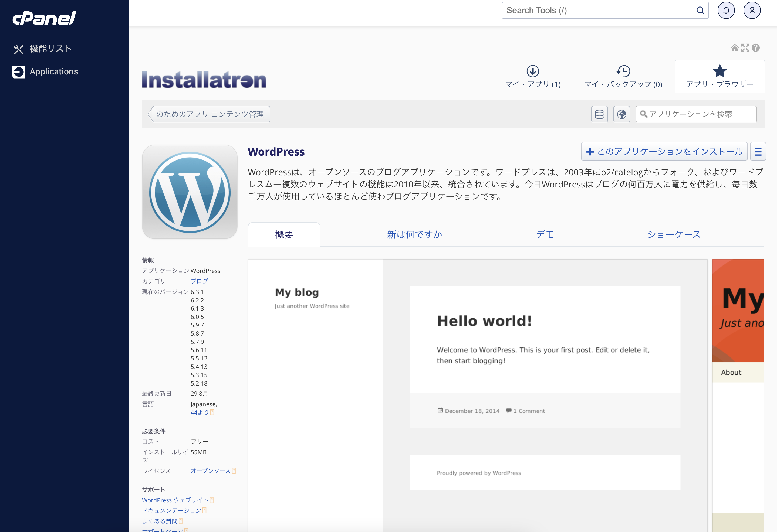Click the Installatron home icon

(735, 48)
